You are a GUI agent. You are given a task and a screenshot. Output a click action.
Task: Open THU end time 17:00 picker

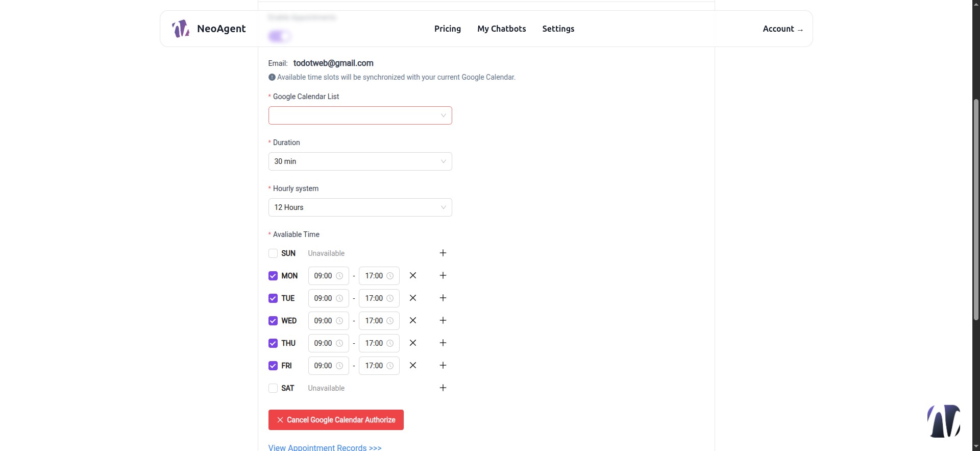[379, 343]
